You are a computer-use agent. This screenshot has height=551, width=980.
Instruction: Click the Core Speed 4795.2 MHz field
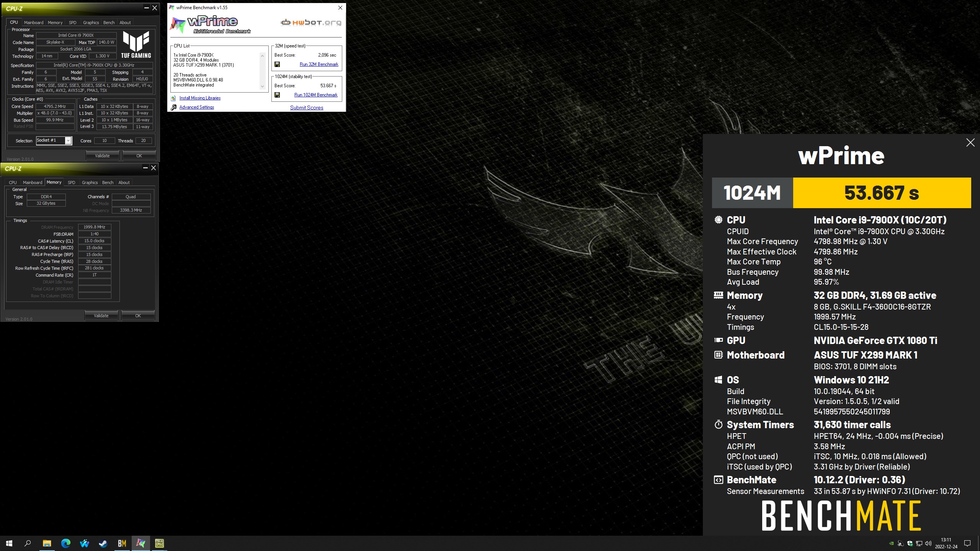tap(55, 106)
